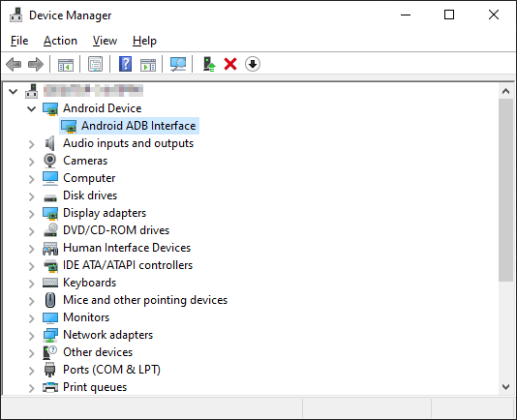Click the Back arrow toolbar icon
The image size is (517, 420).
click(14, 64)
